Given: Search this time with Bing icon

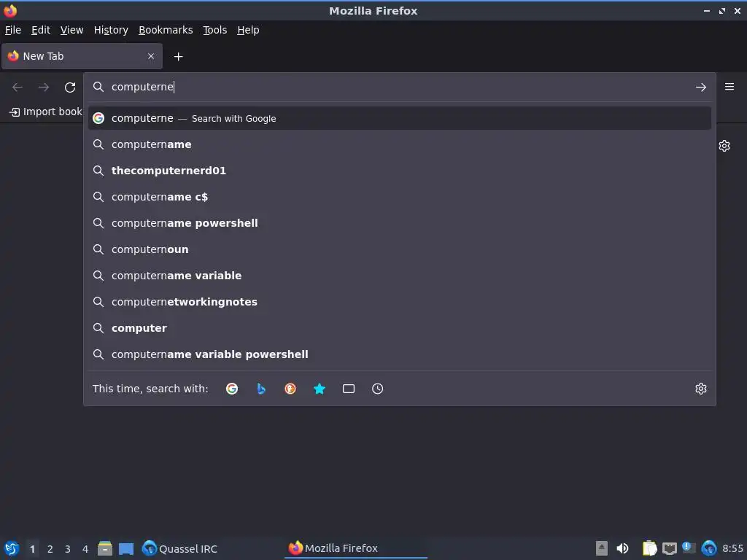Looking at the screenshot, I should (x=261, y=389).
